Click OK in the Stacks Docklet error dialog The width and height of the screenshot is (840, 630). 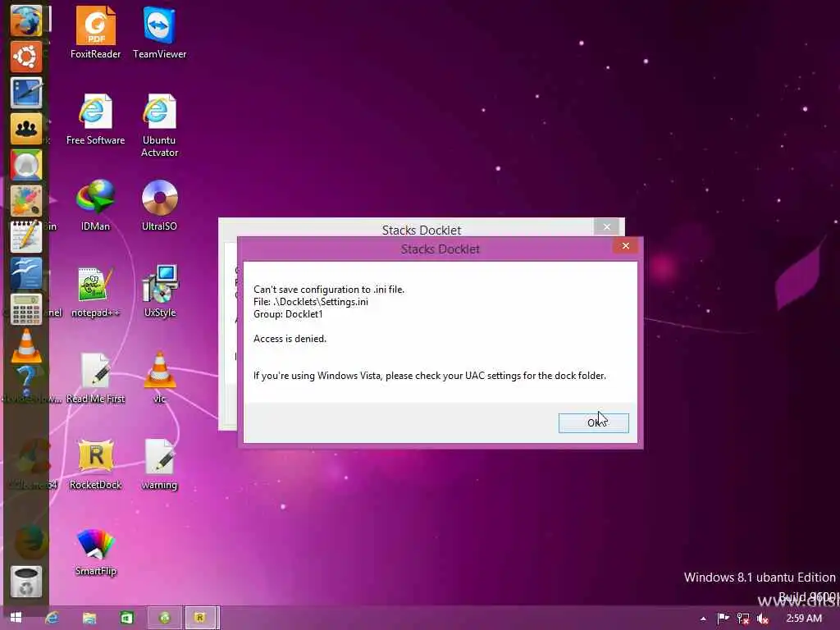click(x=594, y=422)
